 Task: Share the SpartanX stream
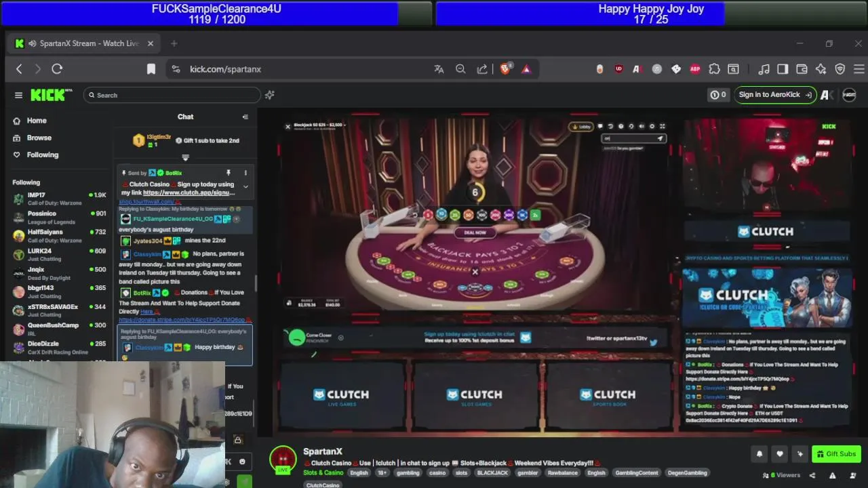812,475
